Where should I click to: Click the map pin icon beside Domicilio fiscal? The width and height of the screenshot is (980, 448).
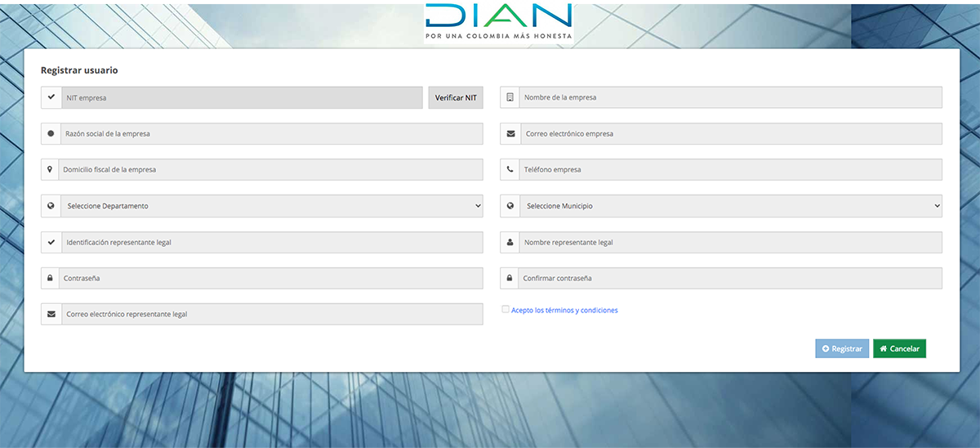tap(50, 169)
